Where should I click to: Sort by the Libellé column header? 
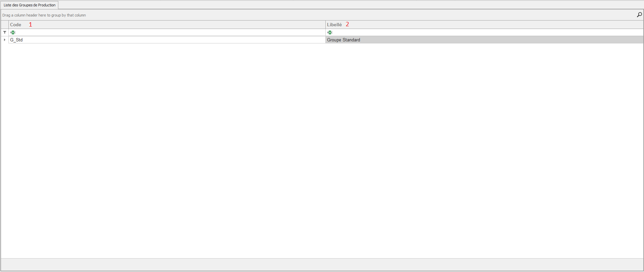(334, 25)
